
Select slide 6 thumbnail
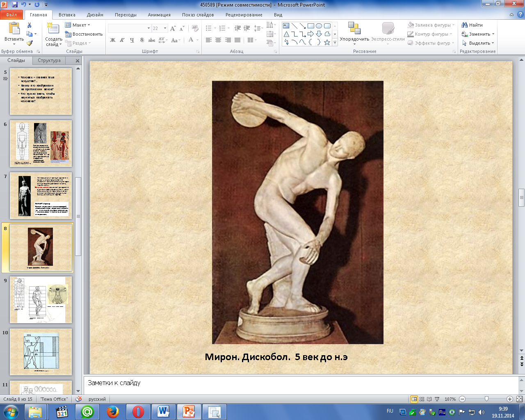(41, 143)
